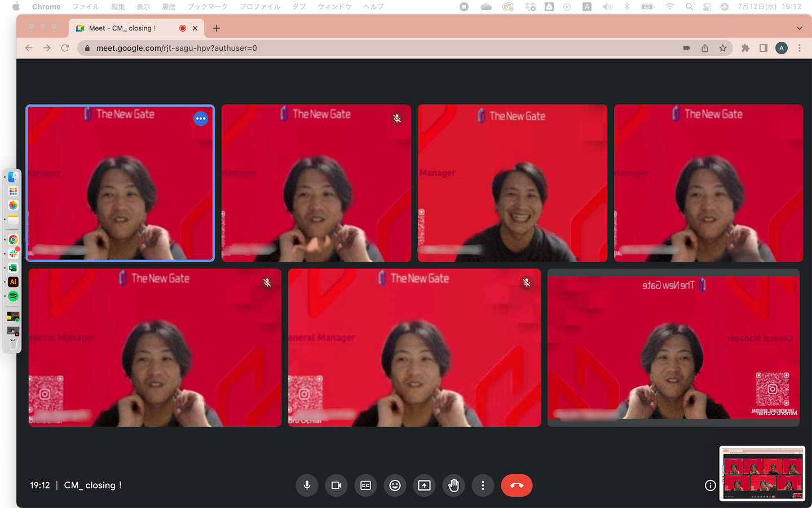The width and height of the screenshot is (812, 508).
Task: Open the input source A menu
Action: (x=587, y=7)
